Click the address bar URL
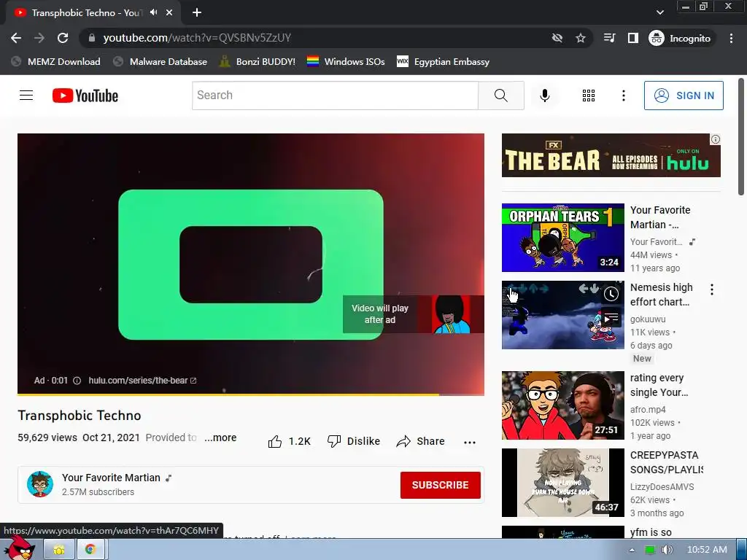 [x=197, y=38]
